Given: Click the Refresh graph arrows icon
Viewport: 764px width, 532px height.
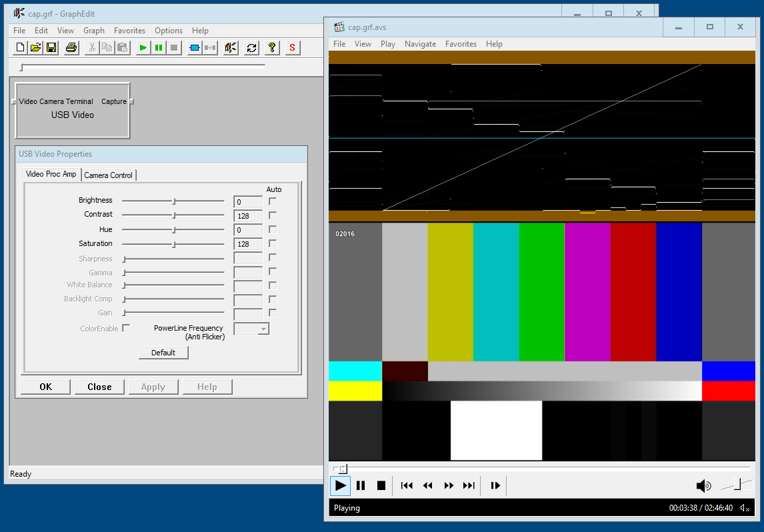Looking at the screenshot, I should click(251, 47).
